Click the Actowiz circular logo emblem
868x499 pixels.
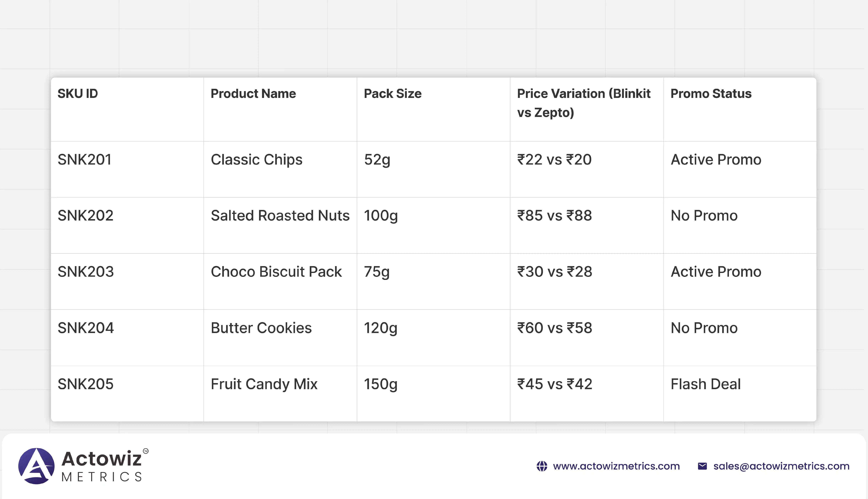coord(36,466)
